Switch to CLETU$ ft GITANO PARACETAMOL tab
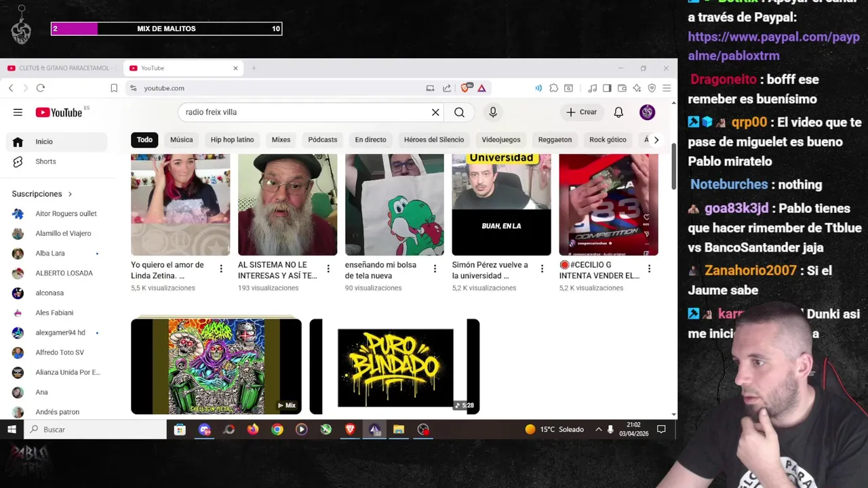Viewport: 868px width, 488px height. click(x=61, y=68)
